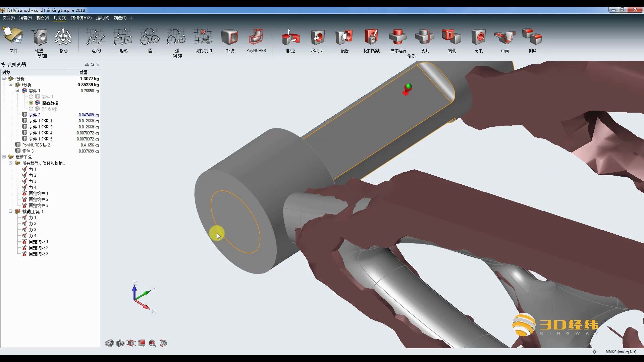Image resolution: width=644 pixels, height=362 pixels.
Task: Choose the 中面 midsurface tool
Action: coord(505,37)
